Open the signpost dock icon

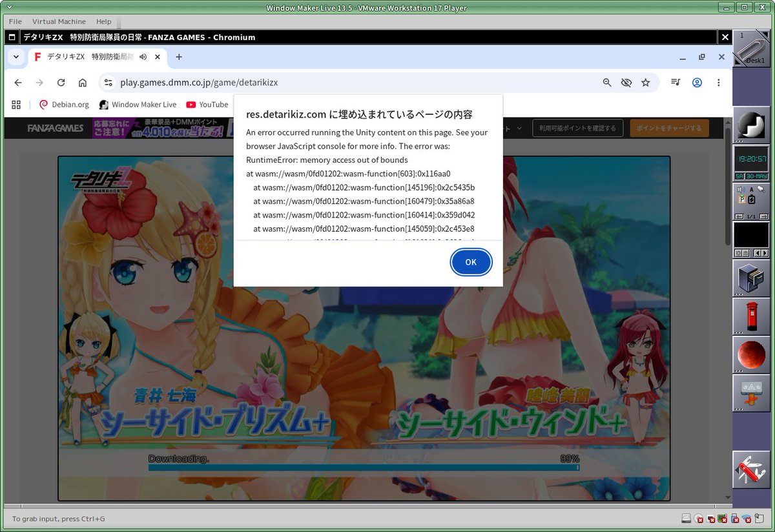pyautogui.click(x=752, y=393)
